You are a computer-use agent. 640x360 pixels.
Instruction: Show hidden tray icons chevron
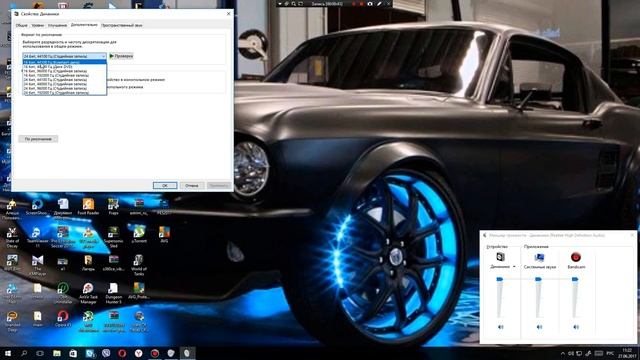click(563, 353)
